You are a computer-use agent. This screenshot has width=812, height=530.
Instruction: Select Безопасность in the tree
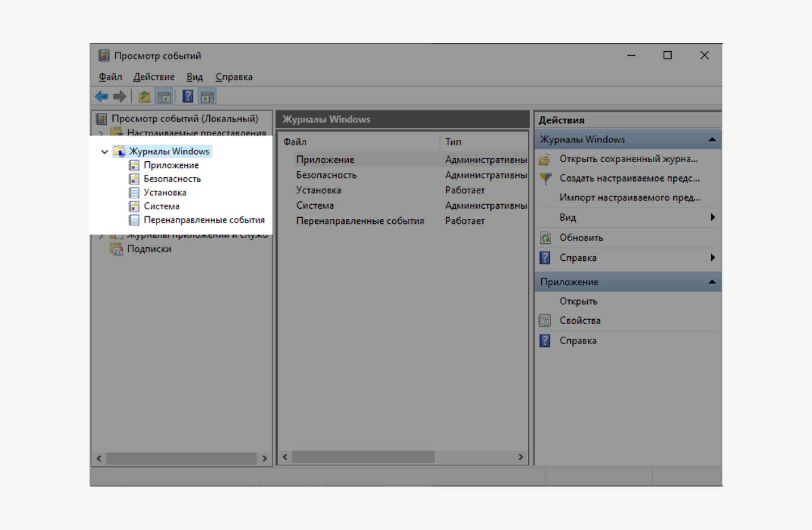coord(172,179)
